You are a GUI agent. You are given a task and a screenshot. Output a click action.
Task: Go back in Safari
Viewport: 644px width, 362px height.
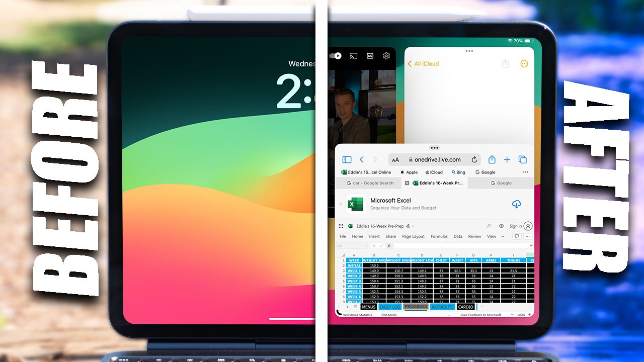point(362,160)
